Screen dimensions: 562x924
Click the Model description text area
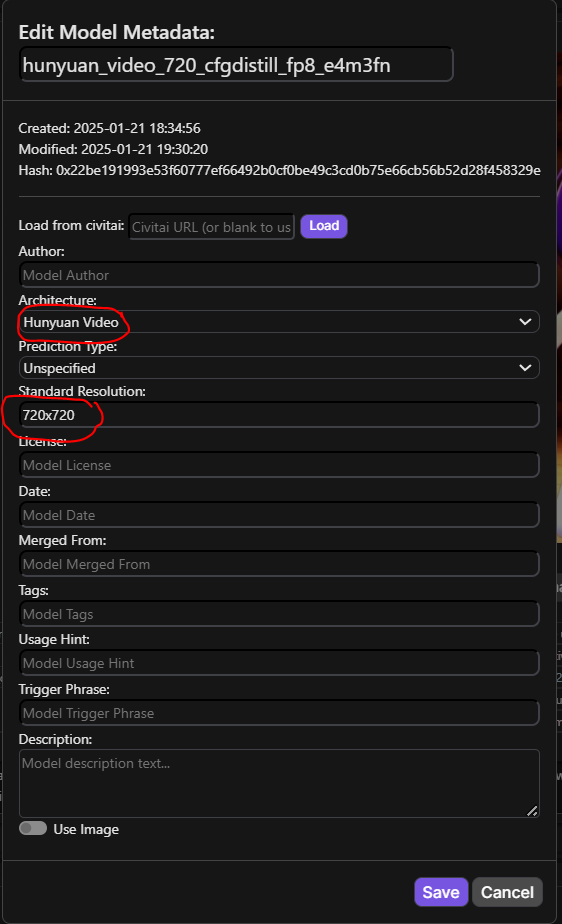tap(279, 783)
